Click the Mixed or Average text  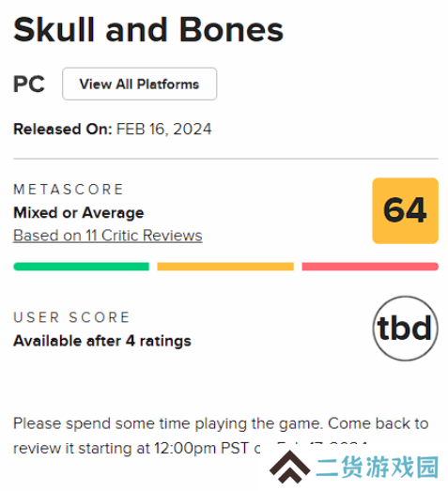pyautogui.click(x=79, y=213)
